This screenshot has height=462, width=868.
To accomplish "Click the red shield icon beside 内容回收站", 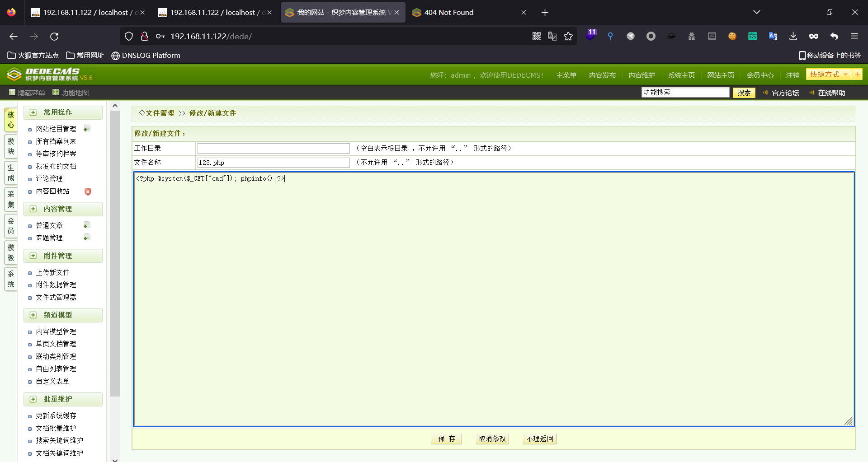I will coord(88,191).
